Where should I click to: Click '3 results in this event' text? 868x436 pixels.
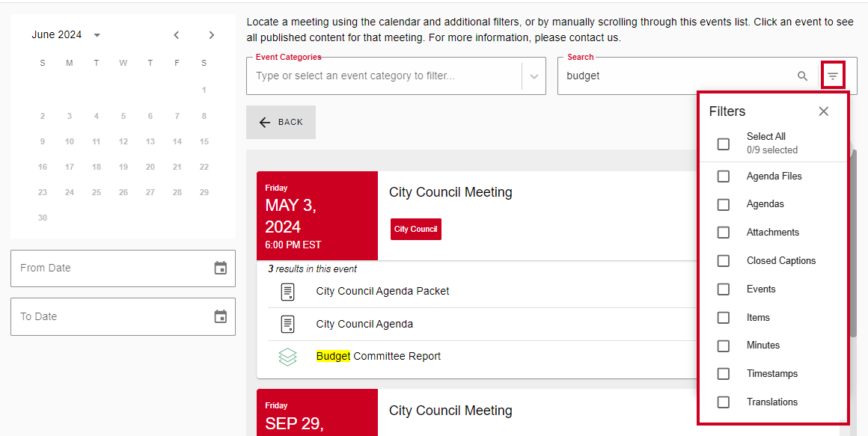pos(312,269)
